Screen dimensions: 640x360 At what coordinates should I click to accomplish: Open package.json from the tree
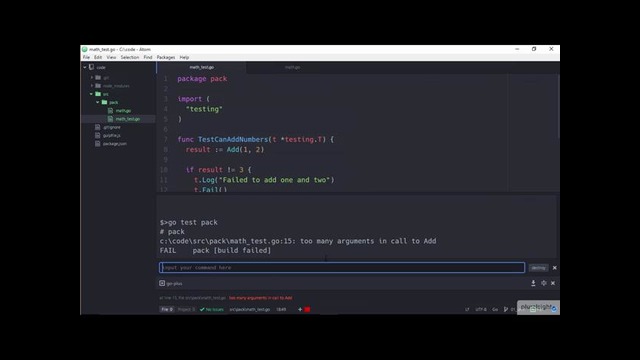coord(115,144)
